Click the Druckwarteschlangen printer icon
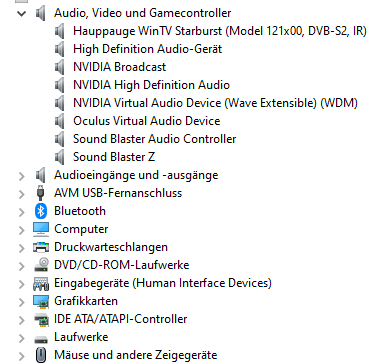 41,247
